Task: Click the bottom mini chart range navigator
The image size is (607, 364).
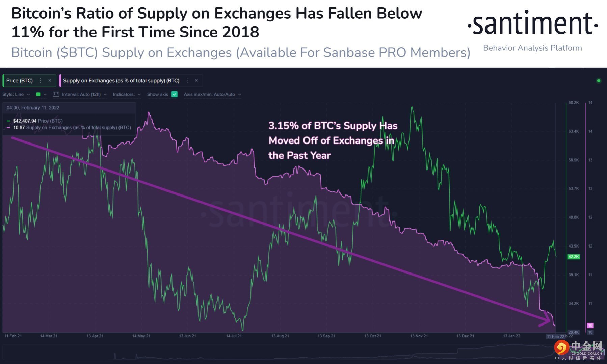Action: pos(277,353)
